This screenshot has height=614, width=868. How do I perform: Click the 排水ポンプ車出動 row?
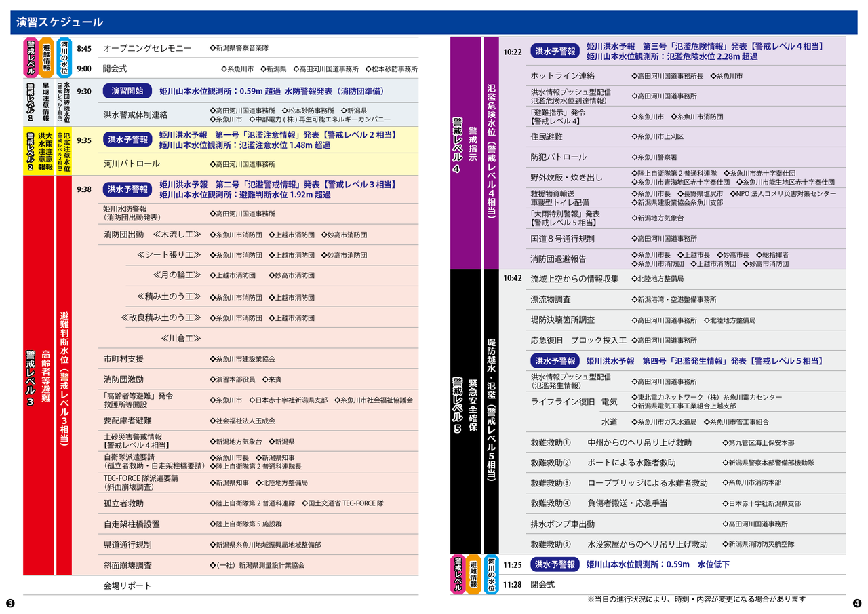686,524
